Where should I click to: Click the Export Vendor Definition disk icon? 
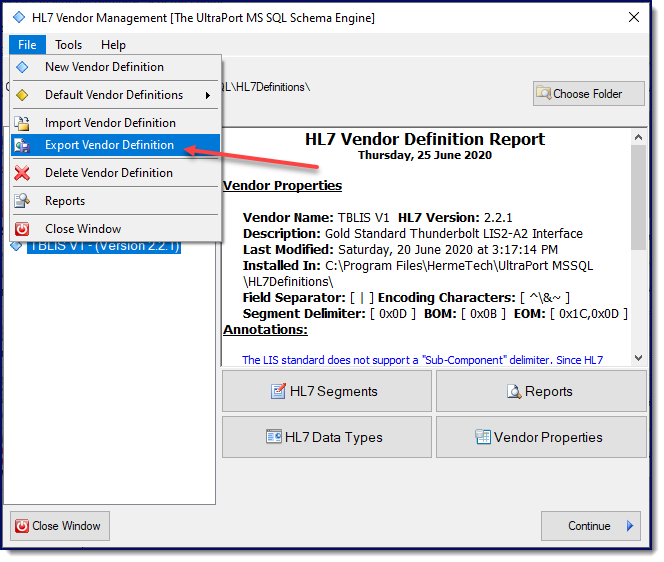click(x=22, y=145)
